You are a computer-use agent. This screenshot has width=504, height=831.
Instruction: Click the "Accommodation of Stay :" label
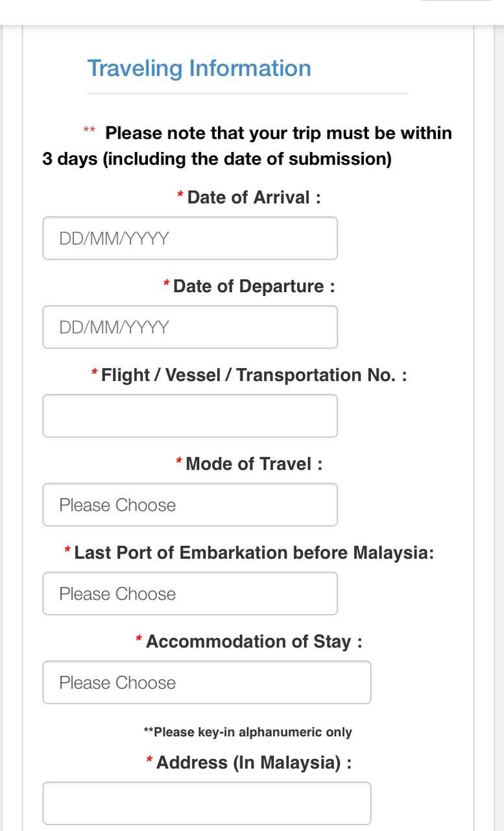tap(254, 642)
